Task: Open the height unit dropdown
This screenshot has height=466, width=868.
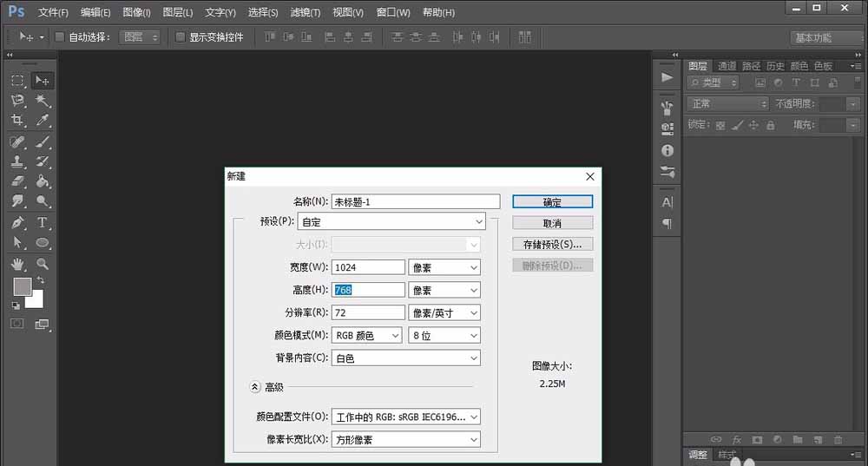Action: click(x=444, y=290)
